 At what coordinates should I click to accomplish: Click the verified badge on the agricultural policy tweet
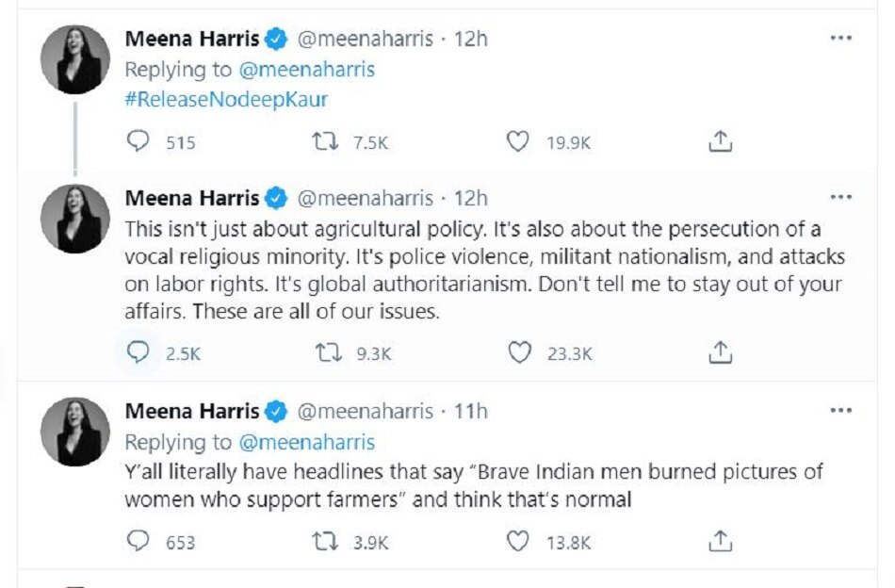click(274, 198)
